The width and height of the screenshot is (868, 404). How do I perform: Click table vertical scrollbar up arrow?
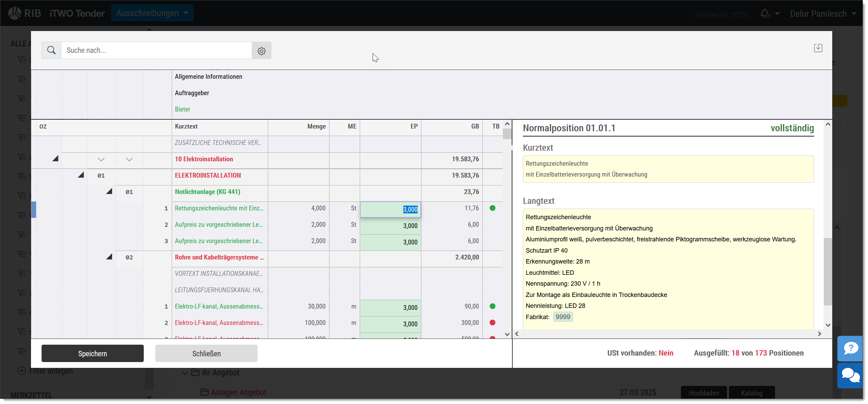507,124
